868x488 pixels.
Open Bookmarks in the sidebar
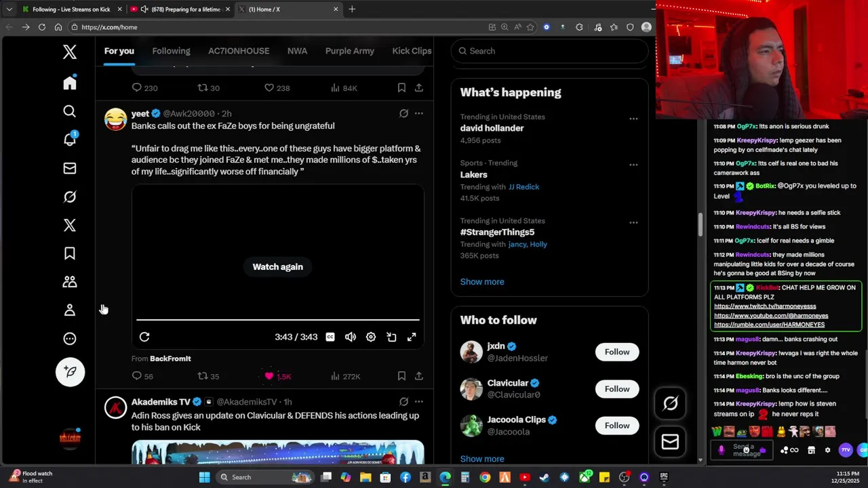click(x=70, y=253)
